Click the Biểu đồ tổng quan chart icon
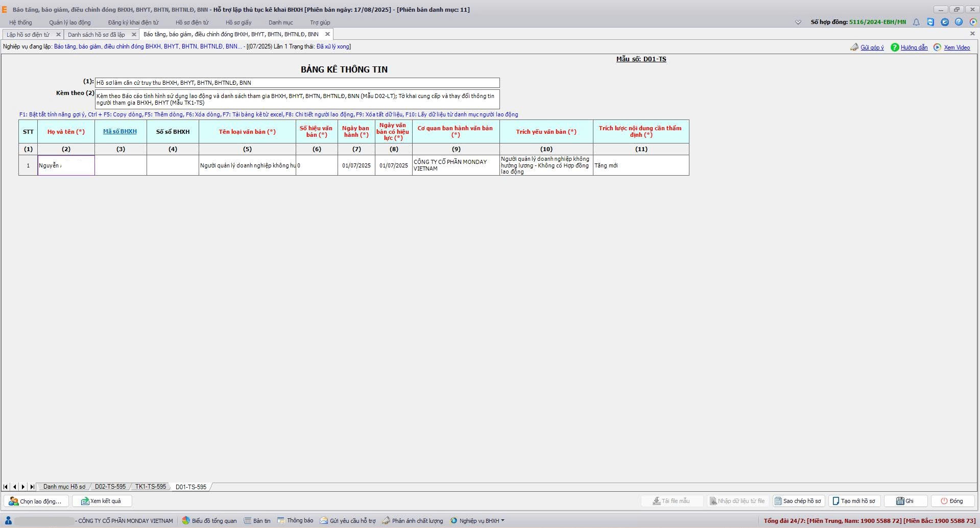980x528 pixels. point(186,520)
